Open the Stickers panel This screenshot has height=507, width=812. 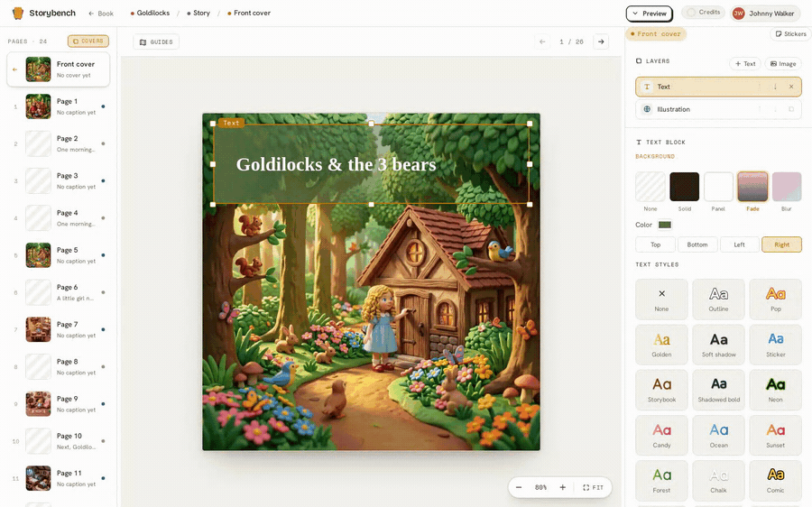[790, 33]
